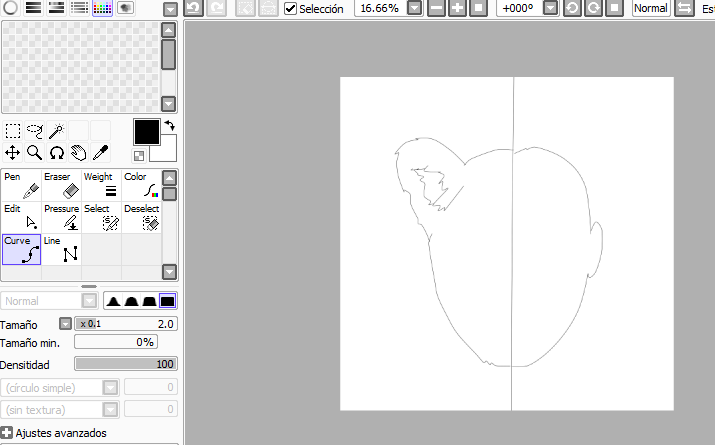The width and height of the screenshot is (715, 445).
Task: Click the invert selection toolbar icon
Action: point(268,8)
